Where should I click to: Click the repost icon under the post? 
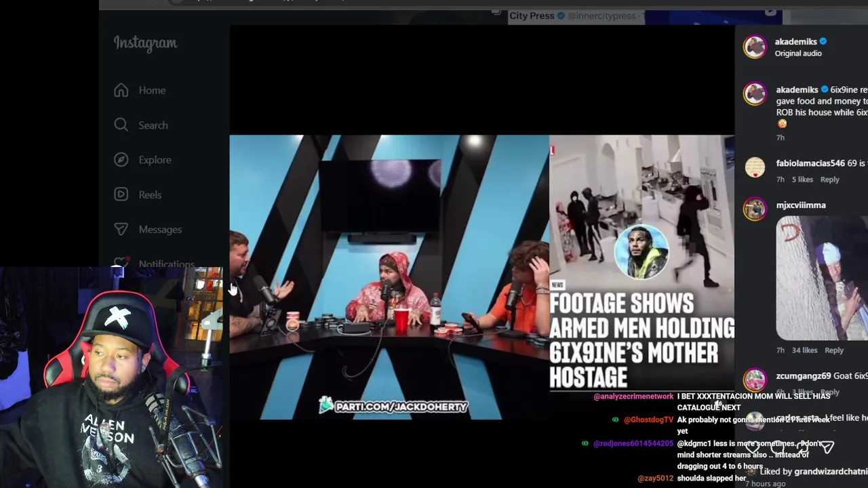tap(803, 447)
